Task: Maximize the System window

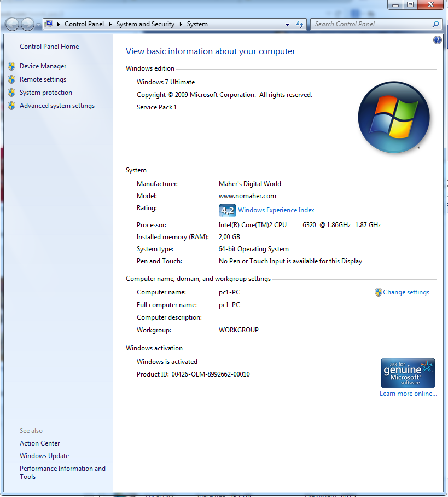Action: (x=410, y=5)
